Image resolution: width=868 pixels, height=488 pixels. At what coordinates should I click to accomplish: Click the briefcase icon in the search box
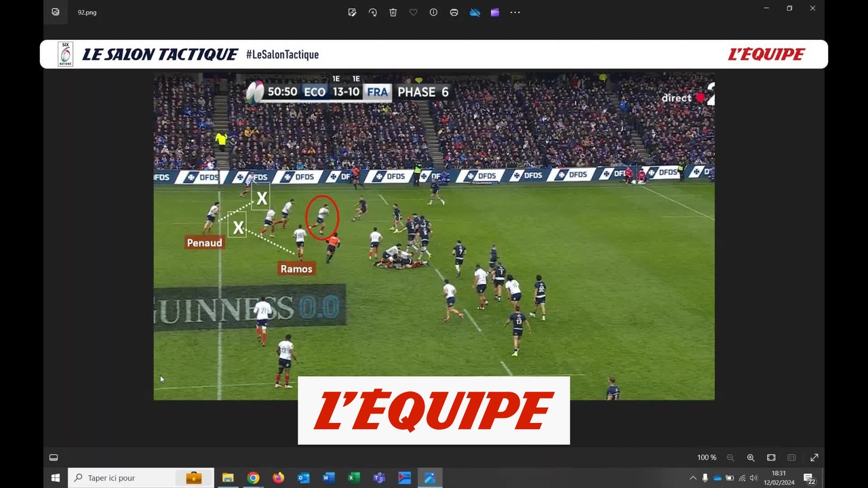point(194,478)
